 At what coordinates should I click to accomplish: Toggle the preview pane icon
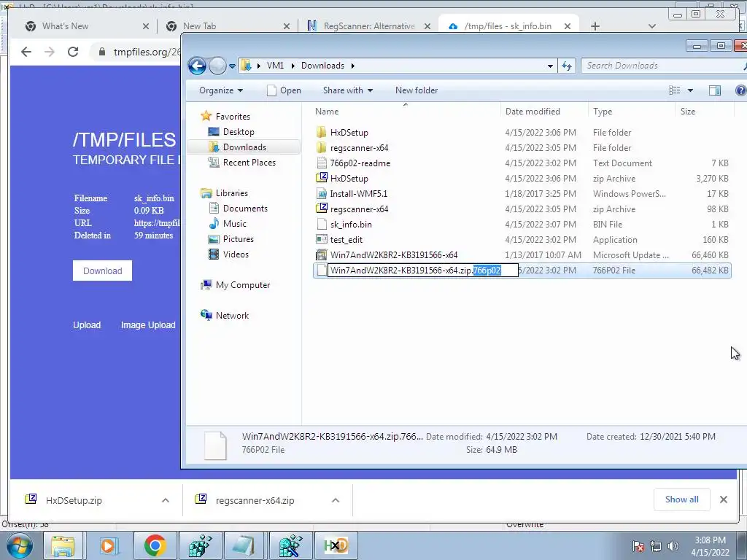715,90
